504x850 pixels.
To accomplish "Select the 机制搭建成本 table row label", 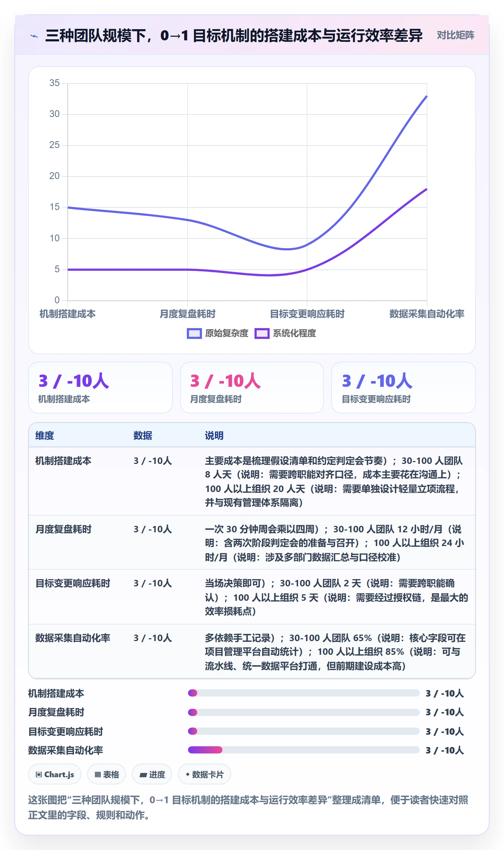I will point(63,461).
